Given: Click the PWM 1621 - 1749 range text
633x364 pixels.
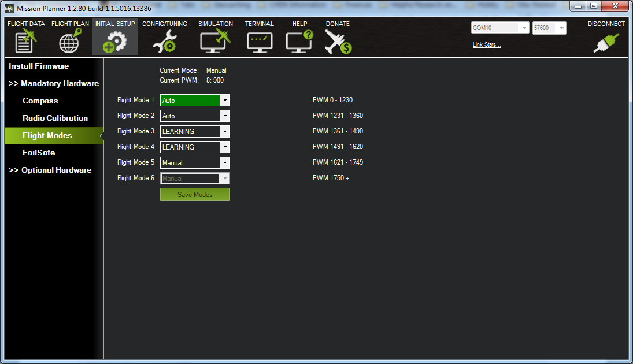Looking at the screenshot, I should 338,162.
